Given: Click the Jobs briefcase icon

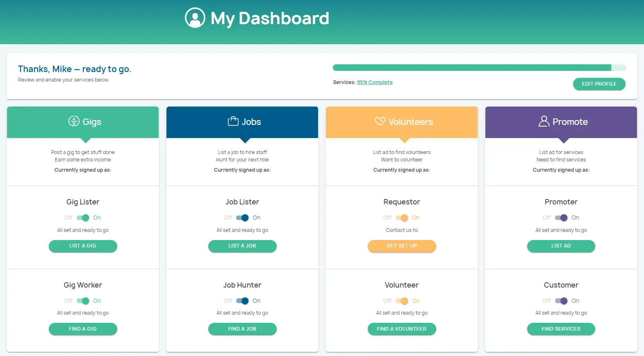Looking at the screenshot, I should (x=233, y=121).
